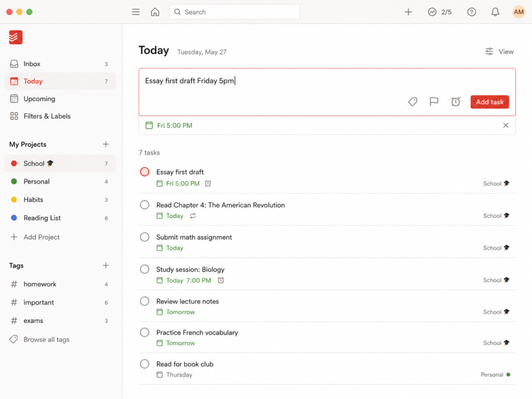Screen dimensions: 532x399
Task: Click Today 7:00 PM date on Biology task
Action: coord(184,280)
